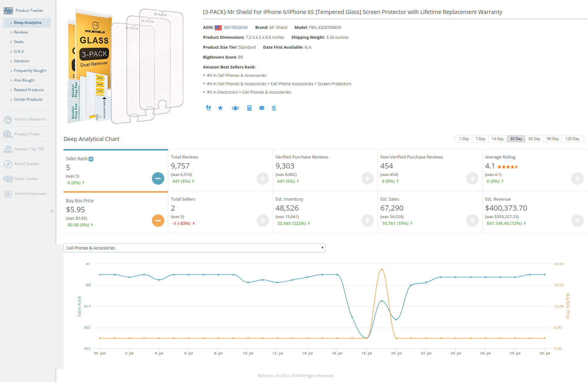Open Amazon Top 100 menu item
Screen dimensions: 588x382
[x=29, y=149]
